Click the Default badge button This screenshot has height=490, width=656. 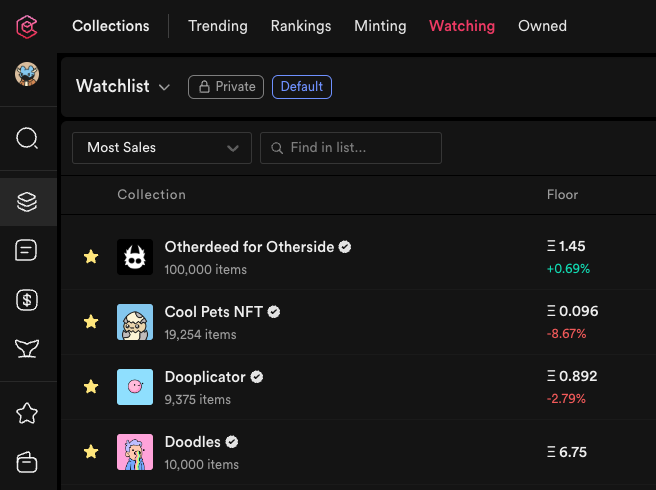302,87
